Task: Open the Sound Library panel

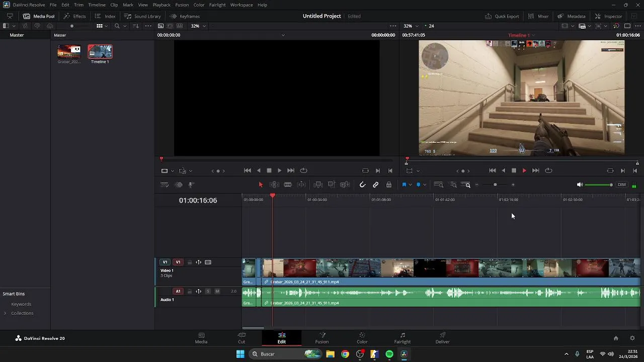Action: (142, 16)
